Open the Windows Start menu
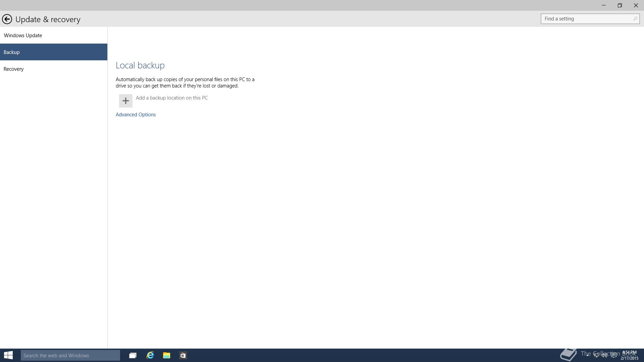The height and width of the screenshot is (362, 644). click(x=8, y=355)
